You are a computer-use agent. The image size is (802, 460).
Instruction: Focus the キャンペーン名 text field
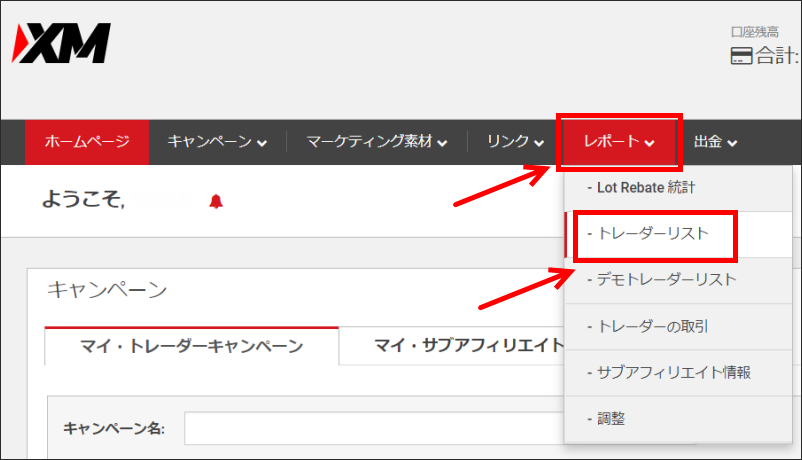372,428
